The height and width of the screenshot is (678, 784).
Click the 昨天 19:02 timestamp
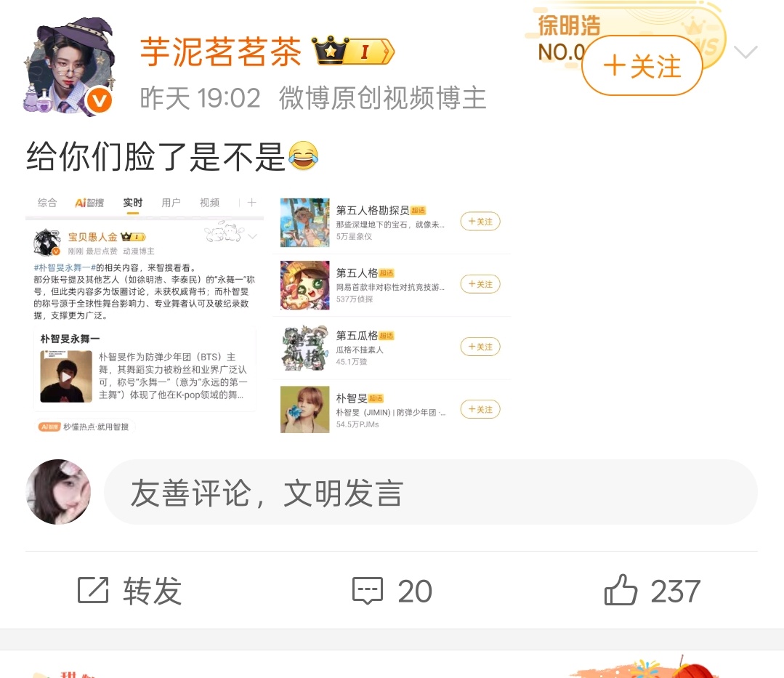coord(200,97)
